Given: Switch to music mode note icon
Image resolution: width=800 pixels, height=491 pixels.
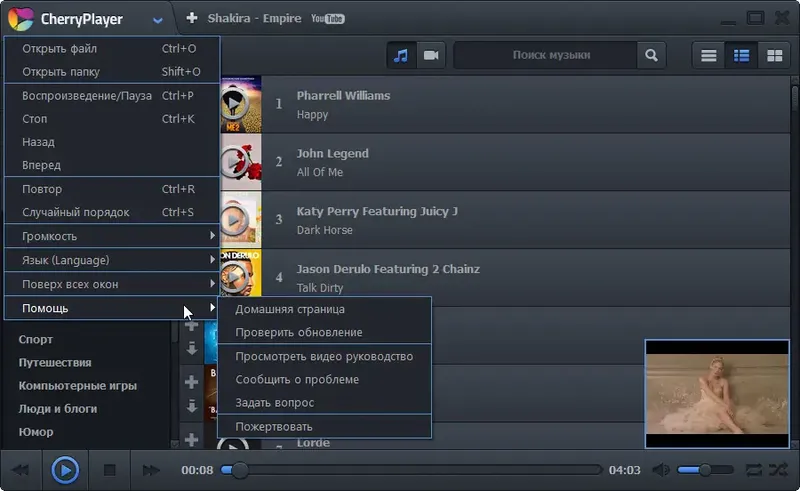Looking at the screenshot, I should point(401,55).
